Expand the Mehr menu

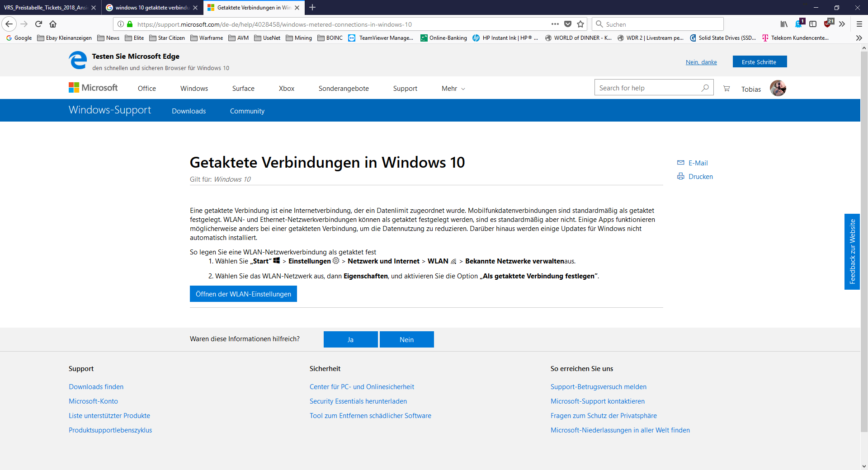pos(453,89)
